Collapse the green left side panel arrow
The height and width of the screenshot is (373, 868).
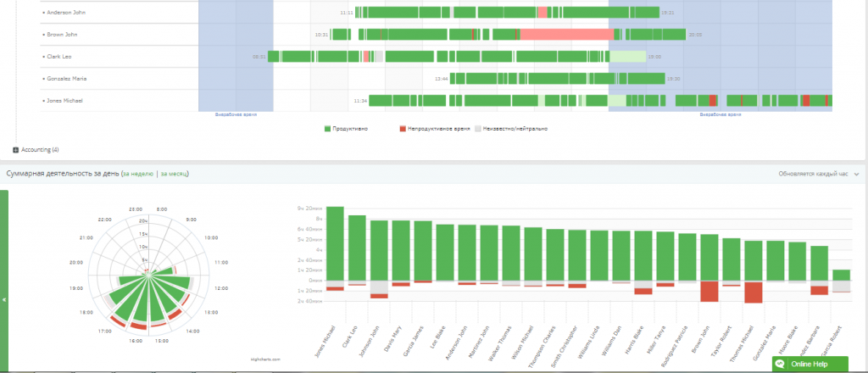3,300
